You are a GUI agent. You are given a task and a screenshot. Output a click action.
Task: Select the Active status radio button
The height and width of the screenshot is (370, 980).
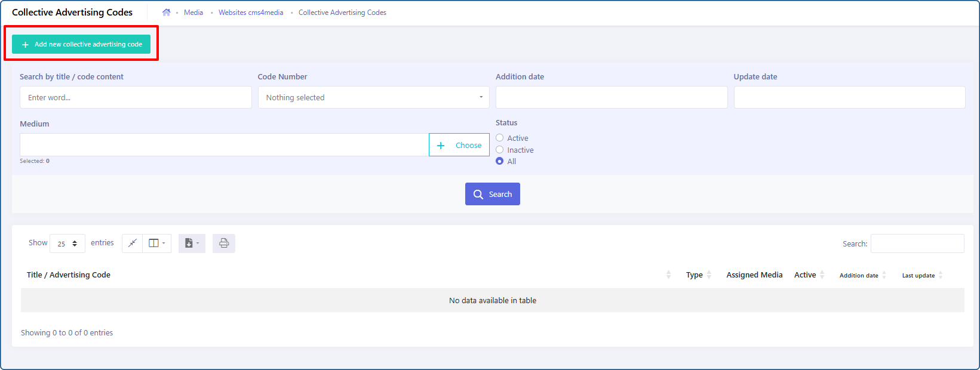tap(500, 138)
